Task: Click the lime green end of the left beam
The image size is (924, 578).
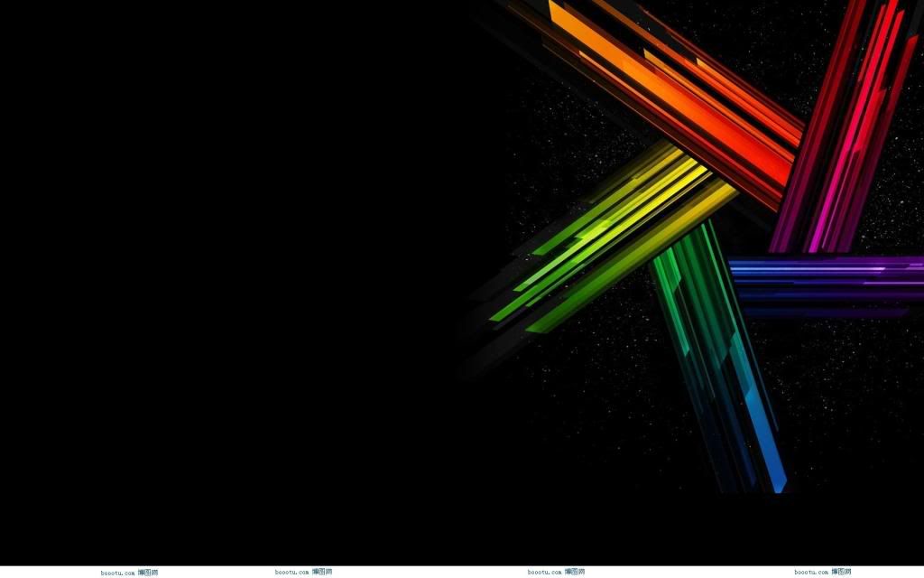Action: pos(550,280)
